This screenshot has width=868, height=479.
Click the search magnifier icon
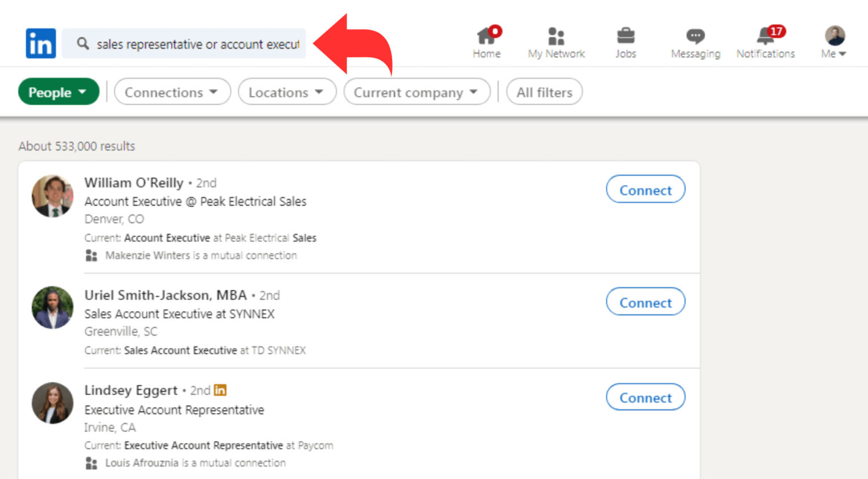click(x=84, y=44)
